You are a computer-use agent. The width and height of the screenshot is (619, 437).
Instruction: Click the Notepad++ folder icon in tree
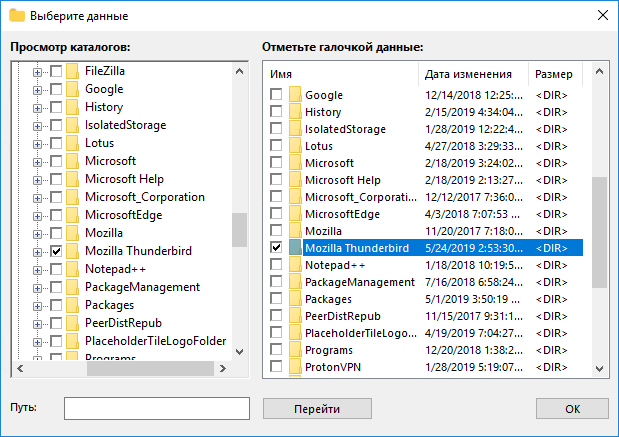point(73,269)
